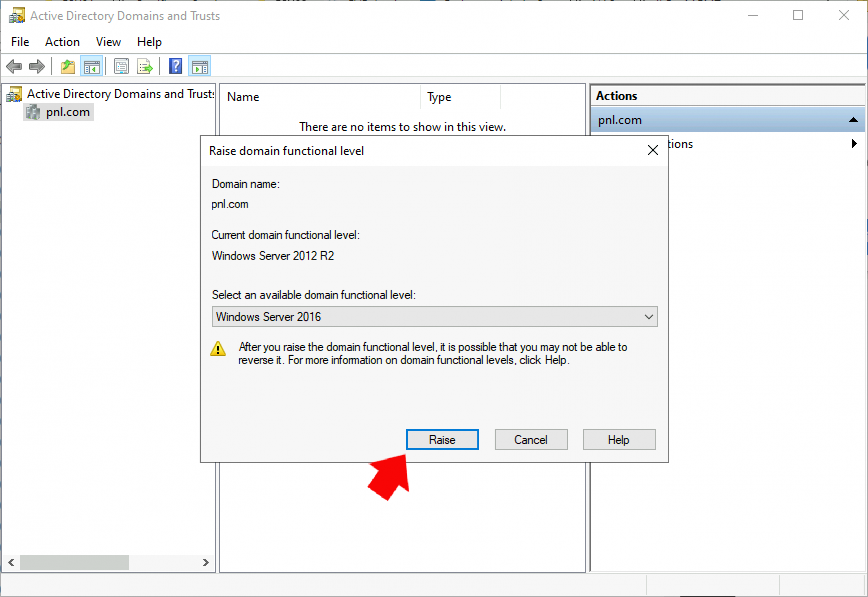Screen dimensions: 868x597
Task: Close the Raise domain functional level dialog
Action: (x=653, y=150)
